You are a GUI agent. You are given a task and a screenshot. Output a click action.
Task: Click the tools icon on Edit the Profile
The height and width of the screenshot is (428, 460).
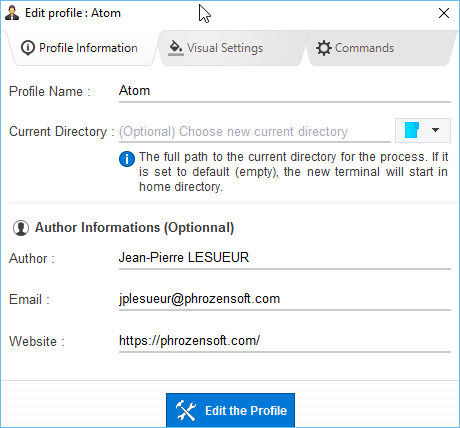(186, 410)
